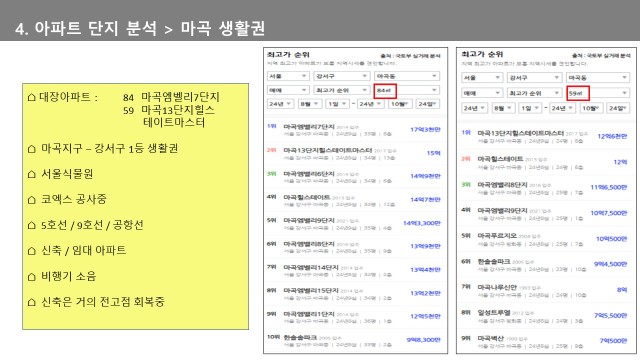Image resolution: width=640 pixels, height=360 pixels.
Task: Open the 8월 start month dropdown in the 59㎡ panel
Action: 503,108
